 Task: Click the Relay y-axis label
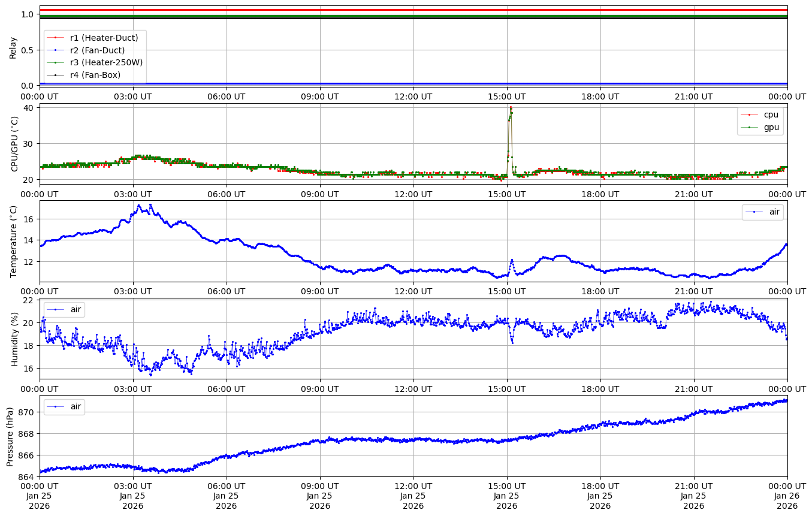click(13, 47)
